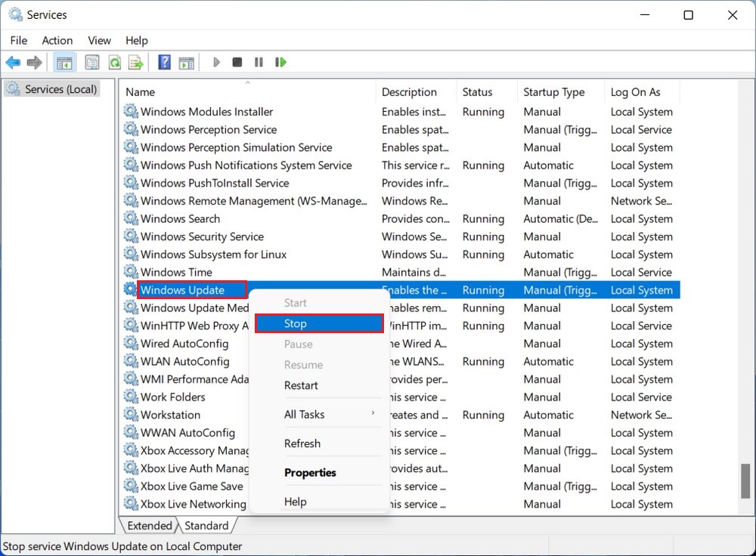The image size is (756, 556).
Task: Click the vertical scrollbar thumb
Action: coord(745,481)
